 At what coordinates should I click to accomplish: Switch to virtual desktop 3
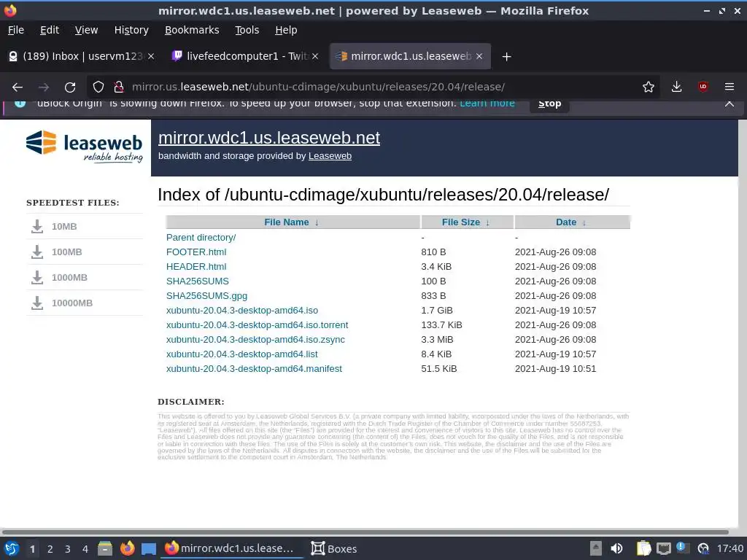[x=68, y=549]
